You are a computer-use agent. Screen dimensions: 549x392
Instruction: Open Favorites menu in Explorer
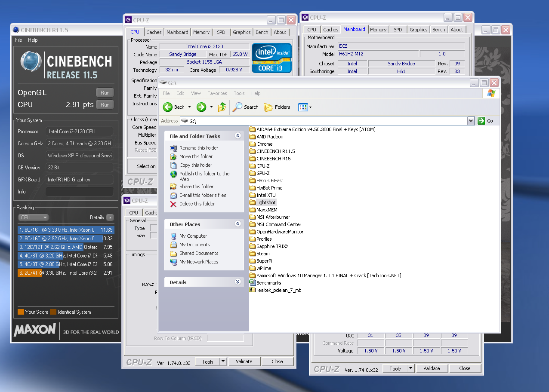(217, 93)
